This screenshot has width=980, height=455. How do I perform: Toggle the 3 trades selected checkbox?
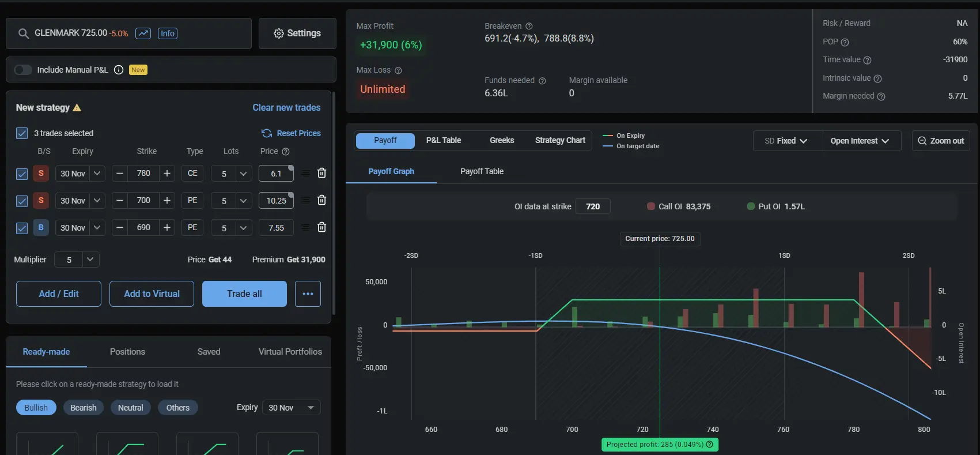22,133
